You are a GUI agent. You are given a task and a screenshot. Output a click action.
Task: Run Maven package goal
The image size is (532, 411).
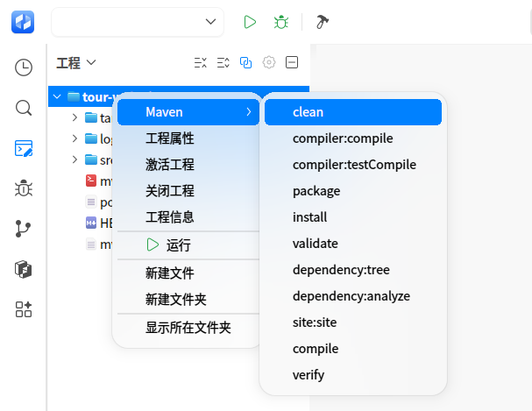click(353, 191)
